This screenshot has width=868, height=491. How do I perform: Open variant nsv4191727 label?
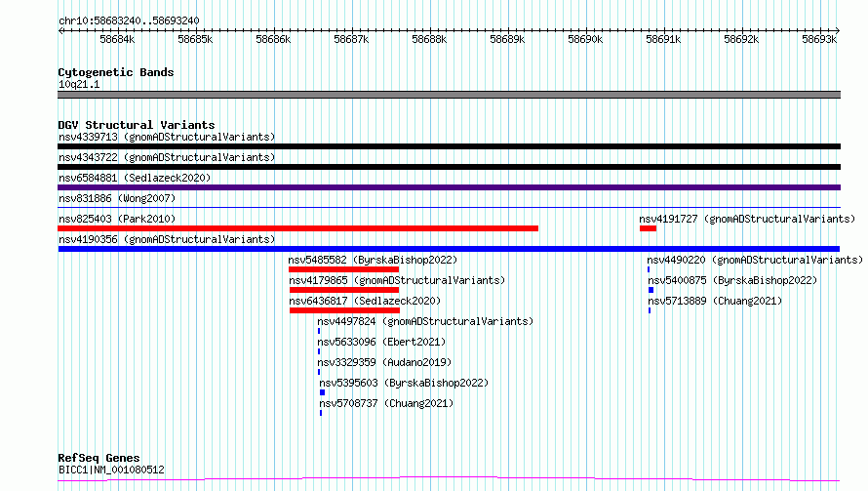tap(747, 219)
